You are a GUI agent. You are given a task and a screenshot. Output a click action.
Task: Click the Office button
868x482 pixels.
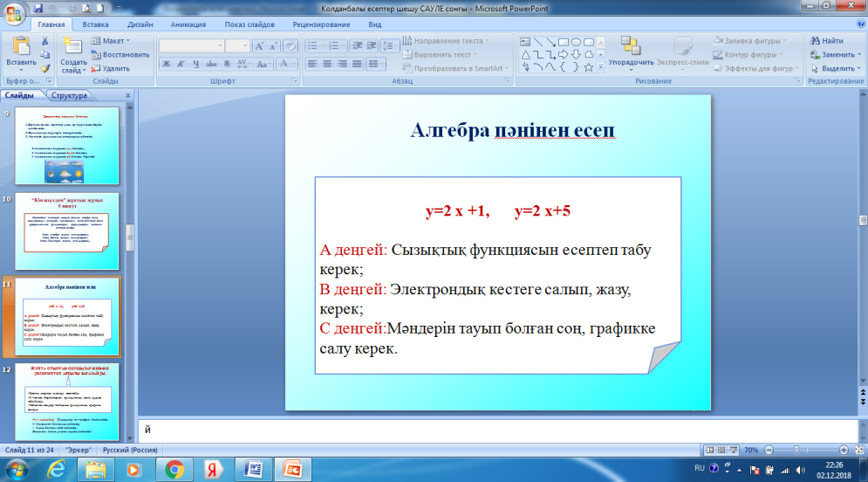[15, 15]
